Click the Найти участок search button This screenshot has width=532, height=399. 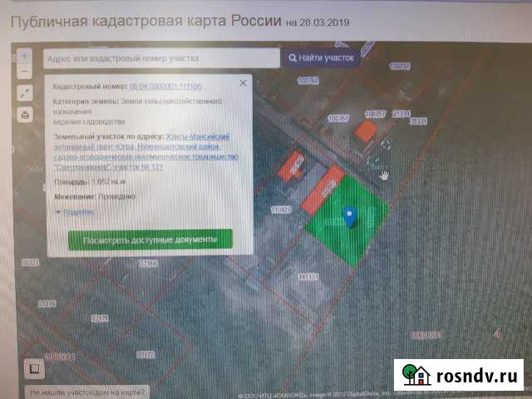321,58
